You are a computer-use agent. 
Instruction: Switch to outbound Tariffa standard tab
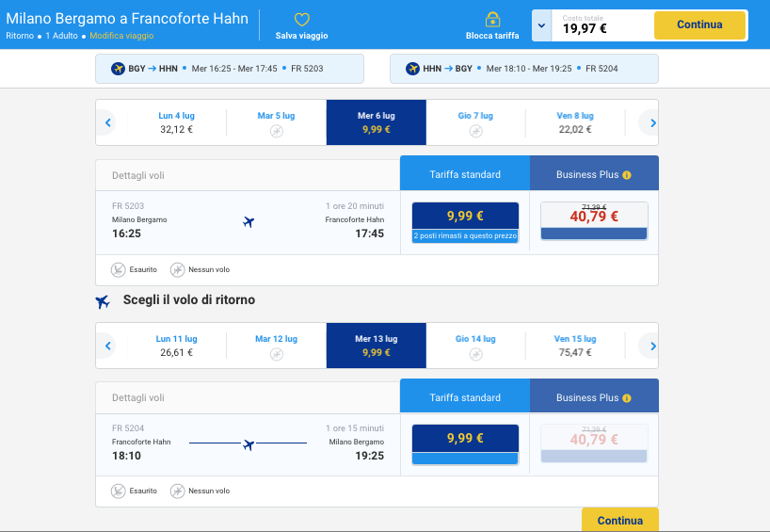click(465, 174)
